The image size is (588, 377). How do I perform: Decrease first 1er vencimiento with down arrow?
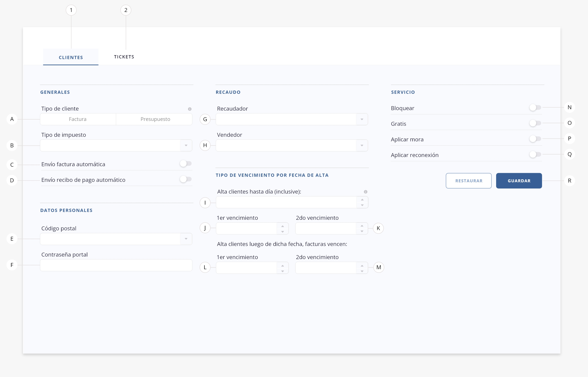(x=283, y=231)
